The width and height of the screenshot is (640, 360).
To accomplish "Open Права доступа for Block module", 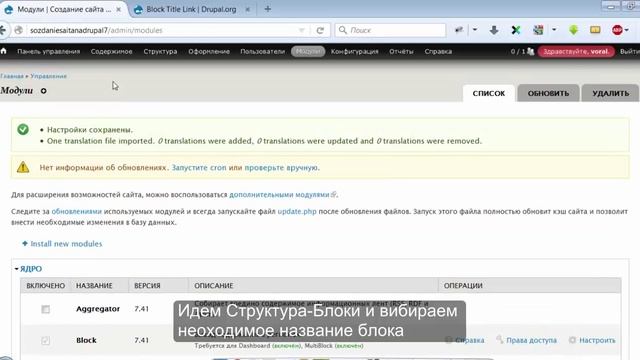I will 531,340.
